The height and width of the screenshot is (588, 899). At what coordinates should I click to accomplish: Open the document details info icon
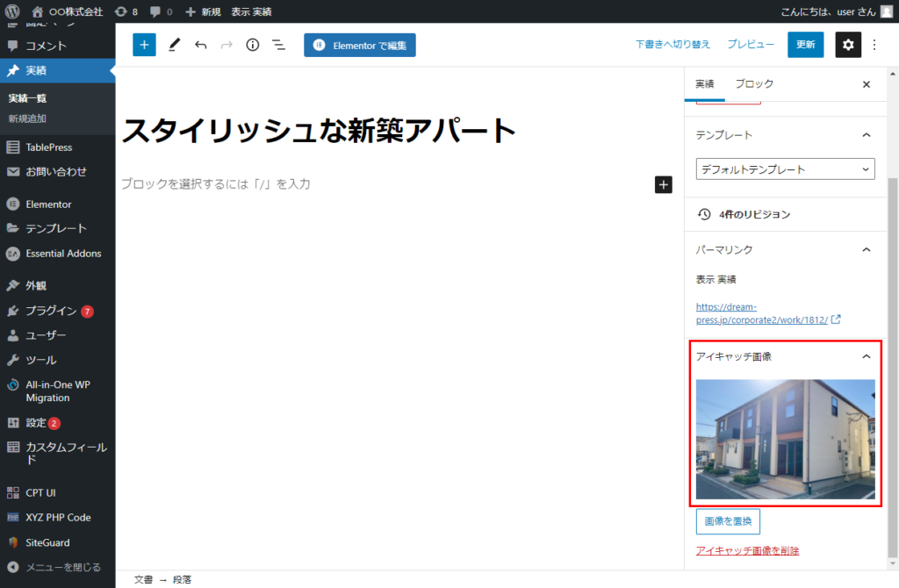pyautogui.click(x=253, y=45)
